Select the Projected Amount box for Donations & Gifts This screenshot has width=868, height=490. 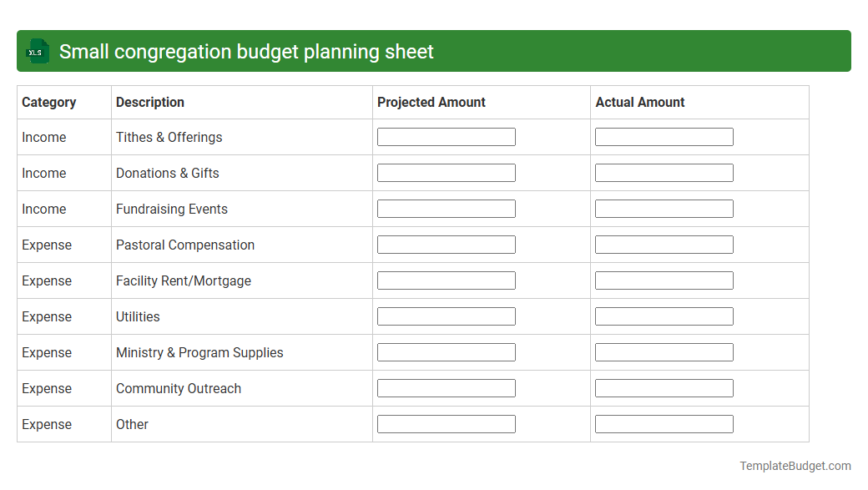click(x=446, y=172)
